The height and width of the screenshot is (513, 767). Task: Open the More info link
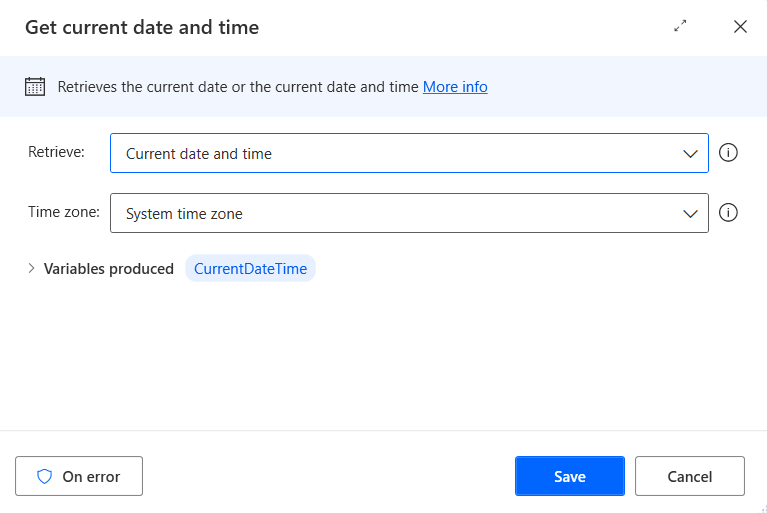455,87
